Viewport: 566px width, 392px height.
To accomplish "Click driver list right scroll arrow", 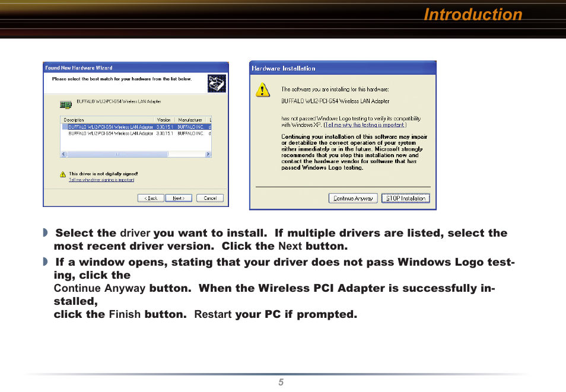I will click(208, 154).
